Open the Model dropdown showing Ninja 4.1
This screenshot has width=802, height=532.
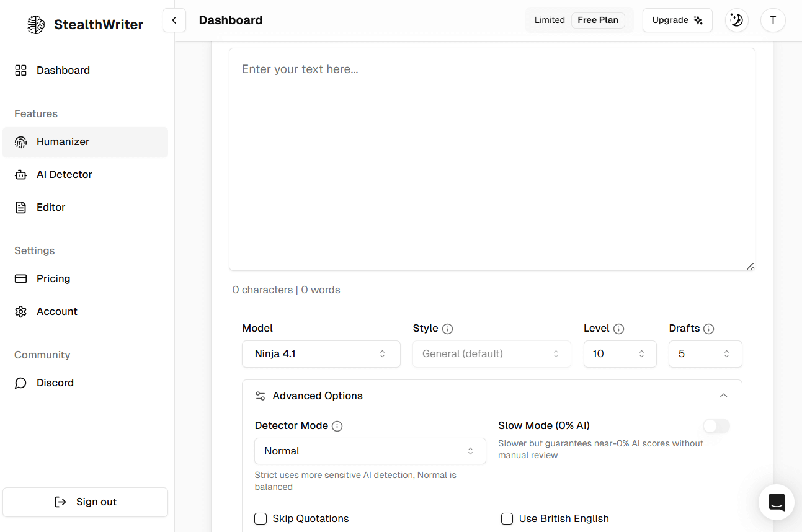click(321, 353)
